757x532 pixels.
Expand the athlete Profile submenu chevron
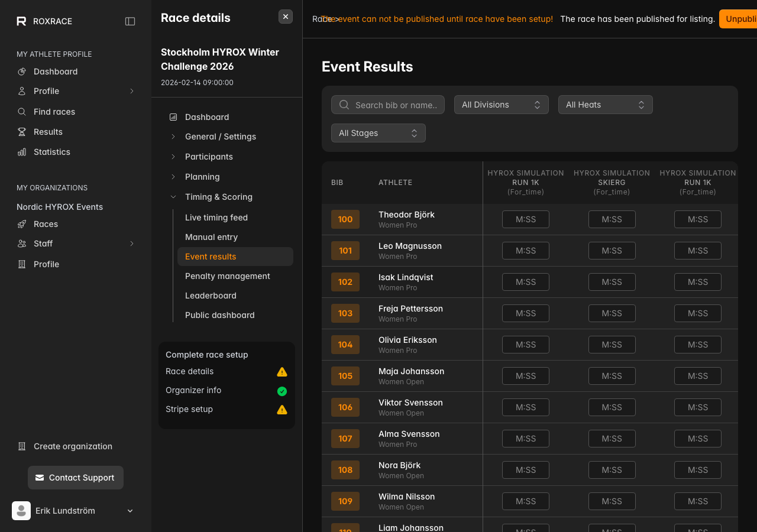[132, 91]
